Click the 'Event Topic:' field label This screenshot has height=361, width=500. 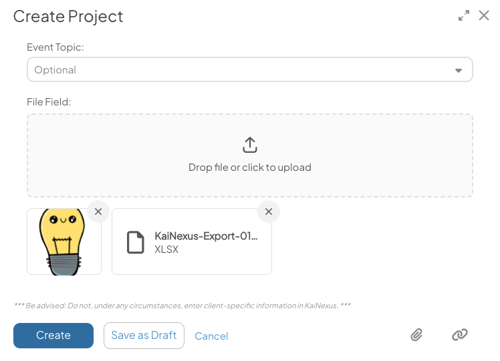55,47
